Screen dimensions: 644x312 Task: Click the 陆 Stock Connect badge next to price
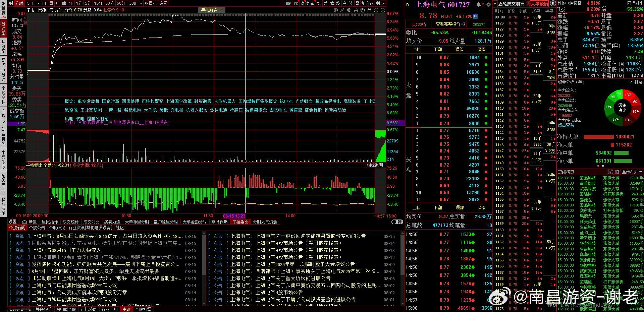pos(475,16)
